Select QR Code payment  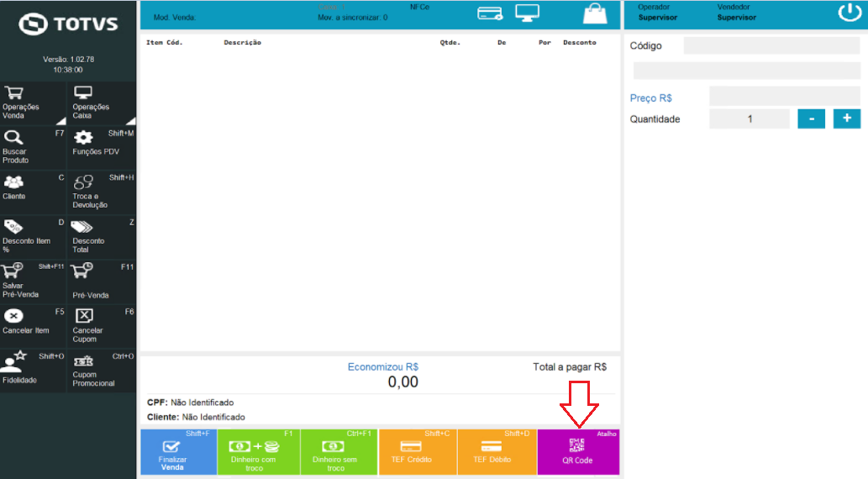click(x=578, y=452)
